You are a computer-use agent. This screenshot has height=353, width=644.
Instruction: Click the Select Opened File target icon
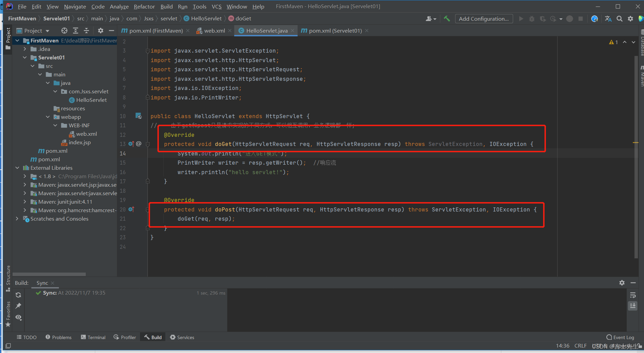pos(64,31)
